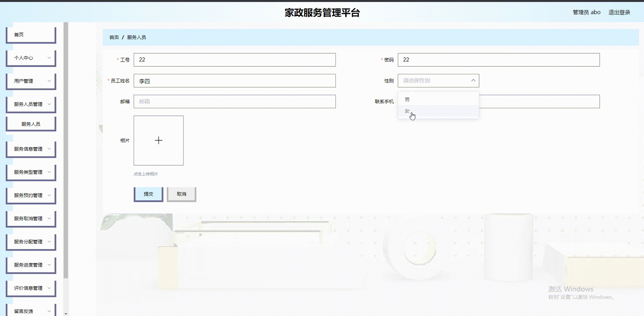Open the 留言反馈 sidebar entry
This screenshot has width=644, height=316.
tap(30, 311)
